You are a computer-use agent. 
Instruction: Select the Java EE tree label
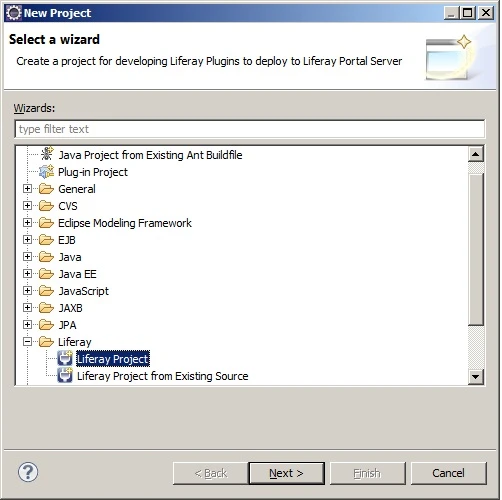(x=77, y=274)
